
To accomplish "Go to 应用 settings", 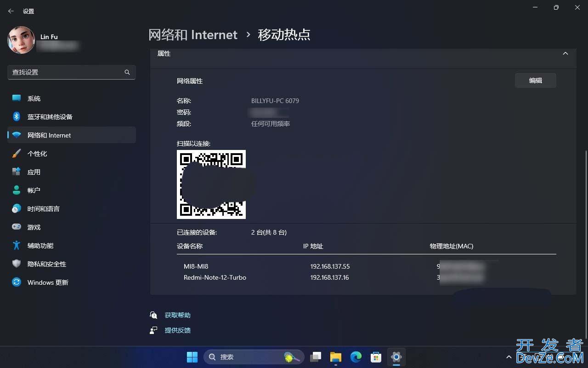I will tap(72, 172).
